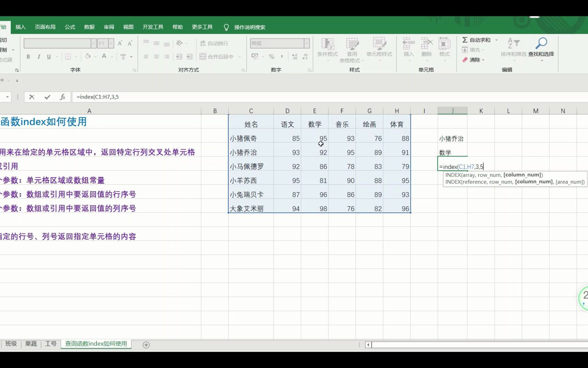The height and width of the screenshot is (368, 588).
Task: Click the horizontal scrollbar left arrow
Action: (368, 345)
